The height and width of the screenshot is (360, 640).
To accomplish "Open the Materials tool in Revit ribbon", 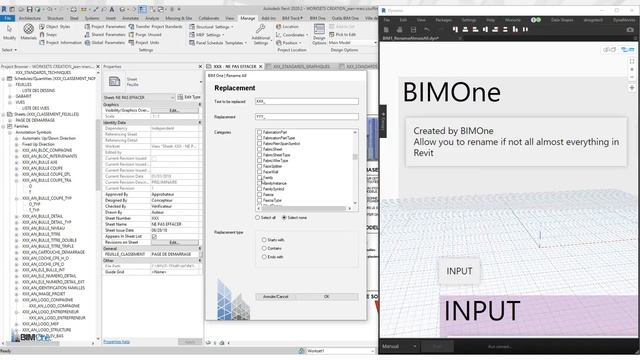I will click(x=28, y=31).
